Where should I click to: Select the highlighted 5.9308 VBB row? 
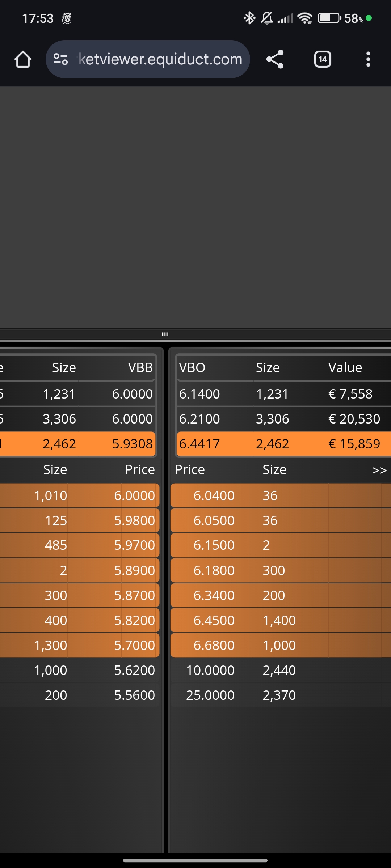pyautogui.click(x=78, y=444)
